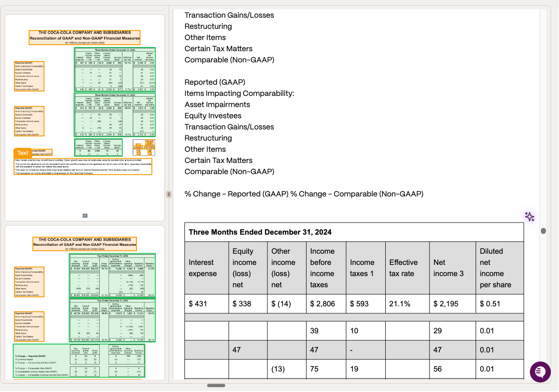The width and height of the screenshot is (559, 392).
Task: Click the '$ (14)' table cell
Action: click(x=287, y=304)
